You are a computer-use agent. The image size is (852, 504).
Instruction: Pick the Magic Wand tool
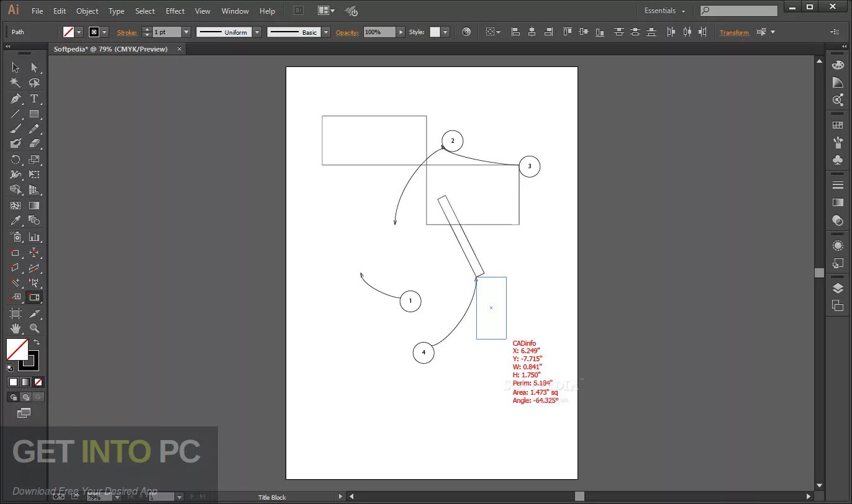pyautogui.click(x=16, y=83)
